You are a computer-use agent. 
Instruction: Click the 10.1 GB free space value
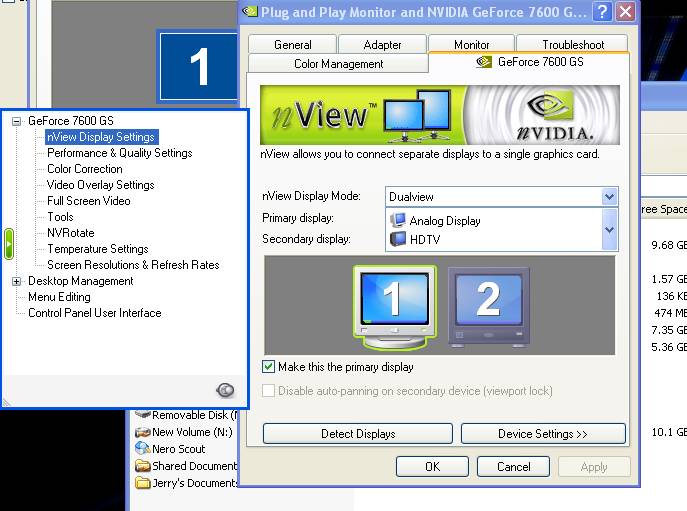point(669,432)
